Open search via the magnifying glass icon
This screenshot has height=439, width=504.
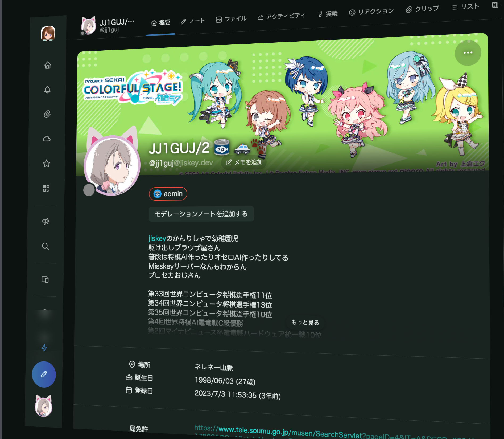pyautogui.click(x=46, y=246)
